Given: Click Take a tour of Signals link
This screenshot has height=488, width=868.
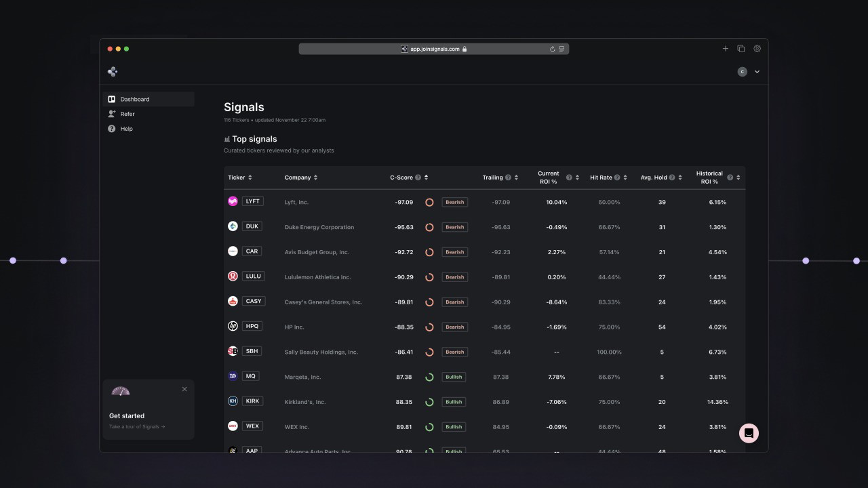Looking at the screenshot, I should coord(137,427).
